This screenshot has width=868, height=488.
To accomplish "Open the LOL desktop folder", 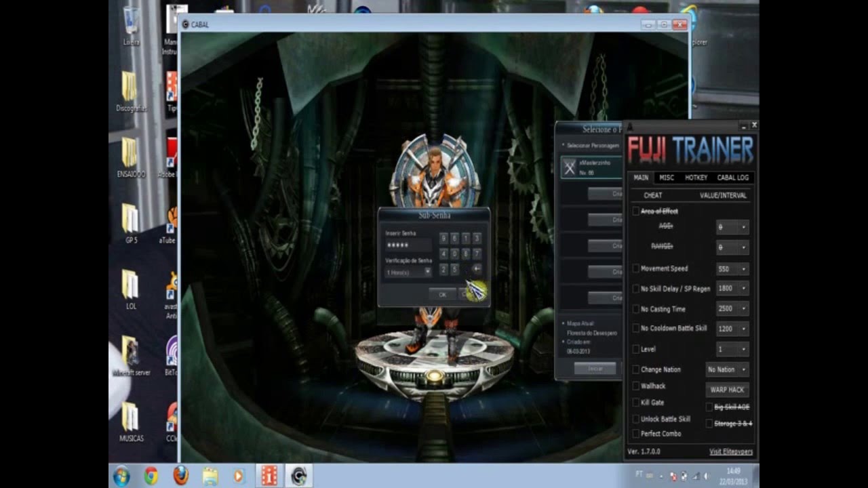I will 130,289.
